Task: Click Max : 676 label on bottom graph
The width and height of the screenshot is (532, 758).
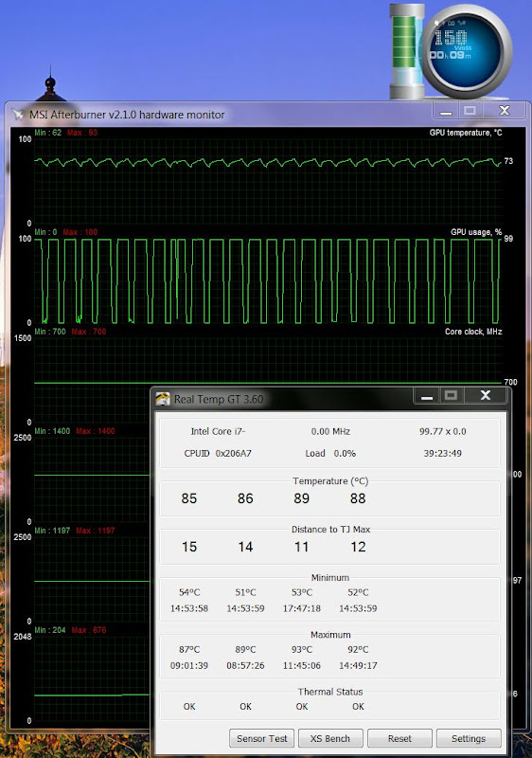Action: click(x=89, y=630)
